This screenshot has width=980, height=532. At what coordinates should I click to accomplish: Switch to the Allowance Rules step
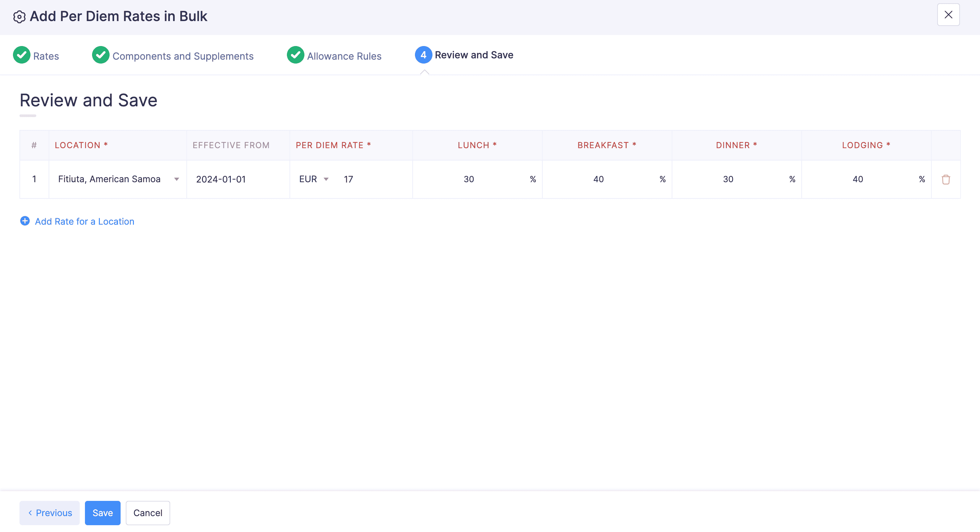click(344, 56)
